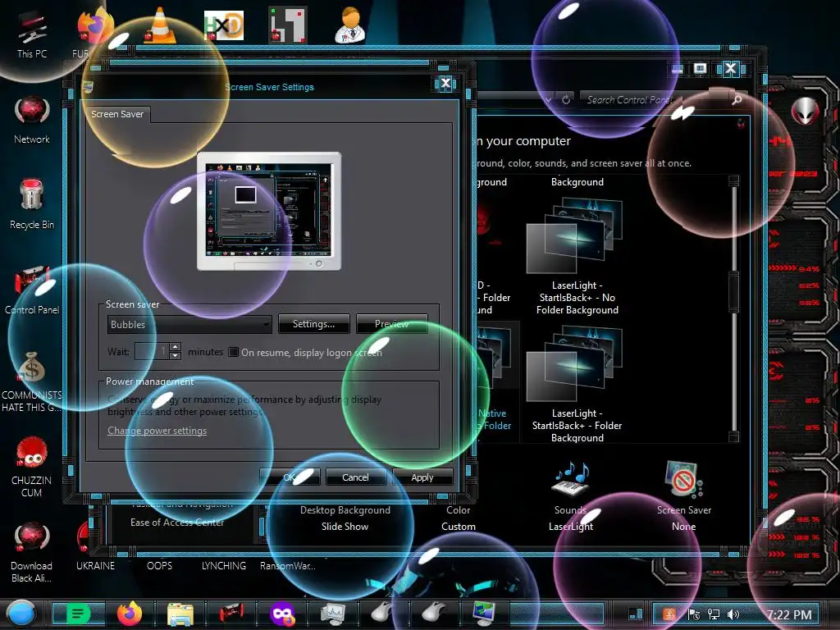
Task: Open the green three-lines taskbar app
Action: (x=78, y=614)
